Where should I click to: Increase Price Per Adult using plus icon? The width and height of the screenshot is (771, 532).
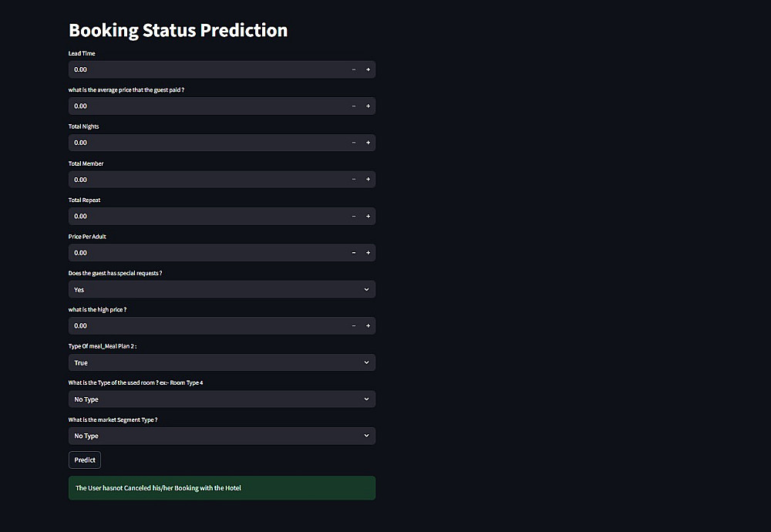point(368,253)
